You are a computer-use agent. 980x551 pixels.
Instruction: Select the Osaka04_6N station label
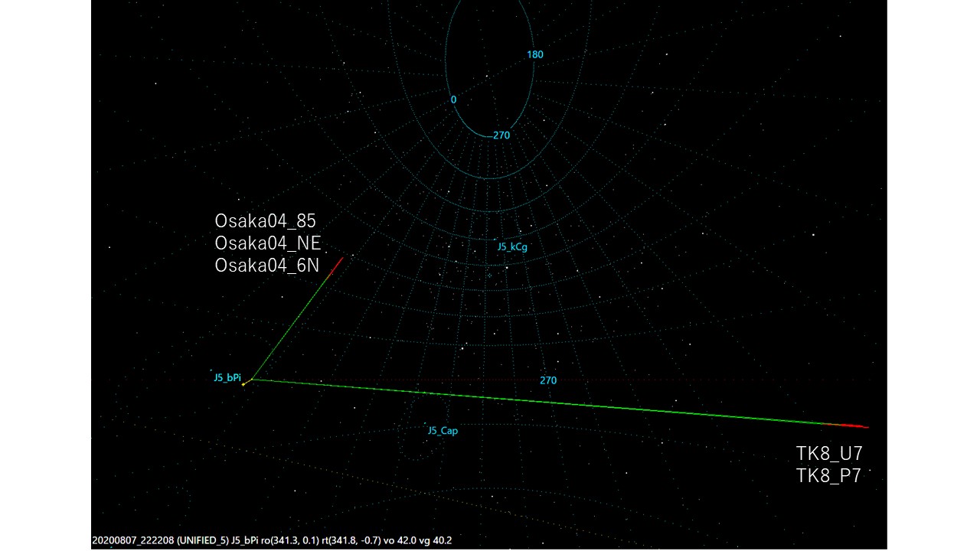tap(266, 266)
